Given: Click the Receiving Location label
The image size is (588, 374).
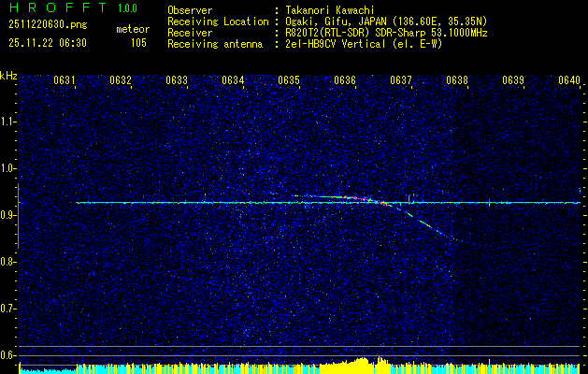Looking at the screenshot, I should pos(218,22).
